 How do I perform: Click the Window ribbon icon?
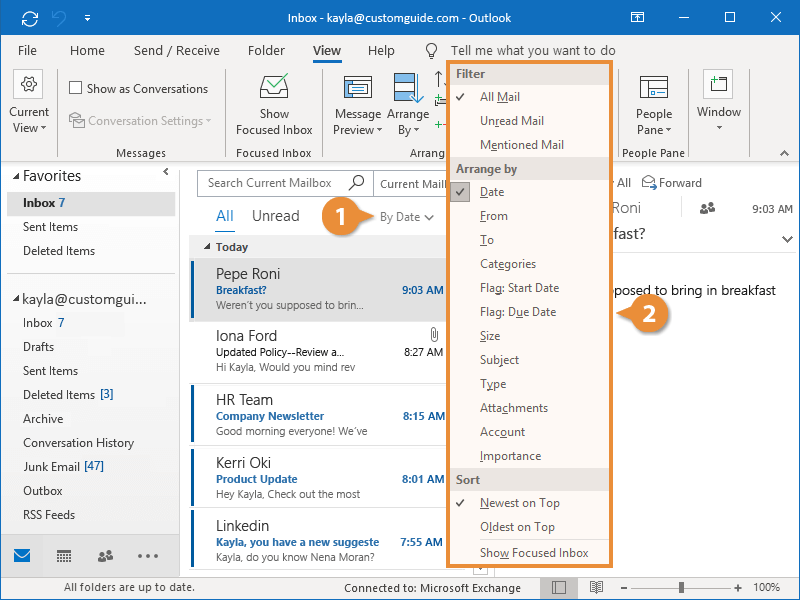(718, 84)
